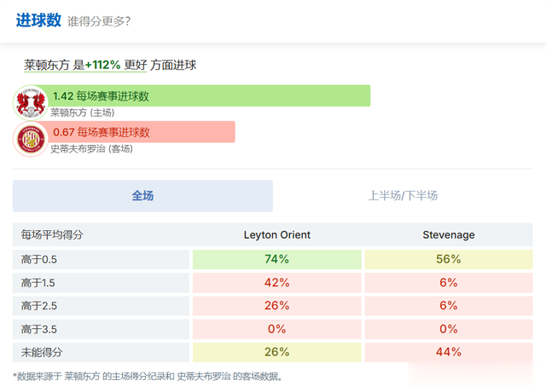
Task: Click the 史蒂夫布罗治 (客场) team label
Action: click(x=91, y=149)
